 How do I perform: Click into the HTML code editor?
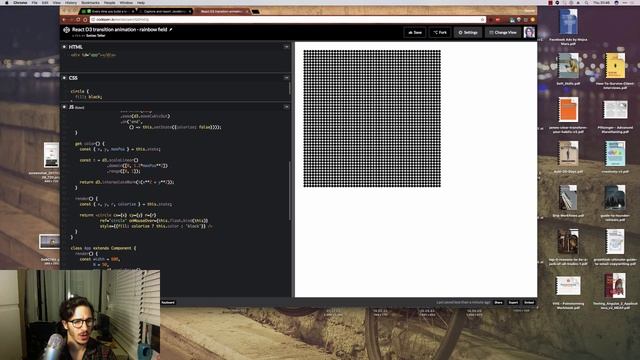(x=176, y=62)
